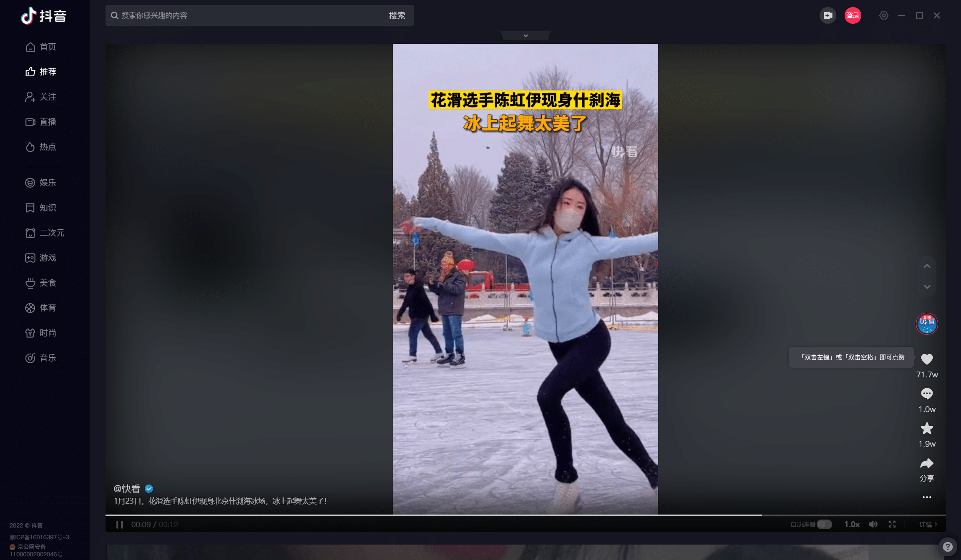Enter fullscreen with the expand icon

892,524
